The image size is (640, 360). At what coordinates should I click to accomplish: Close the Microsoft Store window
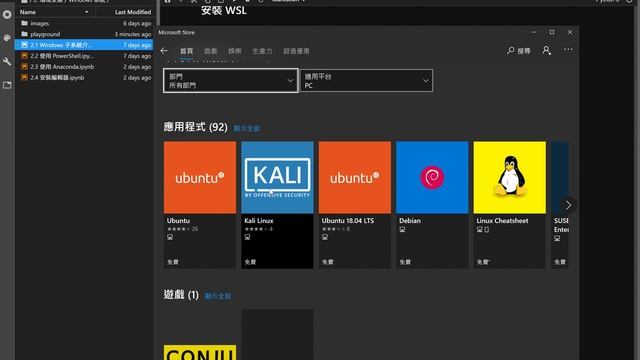570,32
